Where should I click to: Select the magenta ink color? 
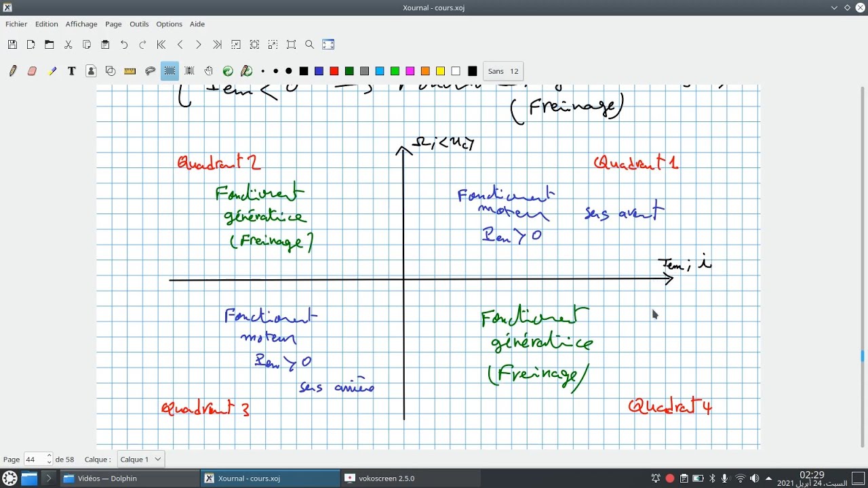(x=410, y=71)
